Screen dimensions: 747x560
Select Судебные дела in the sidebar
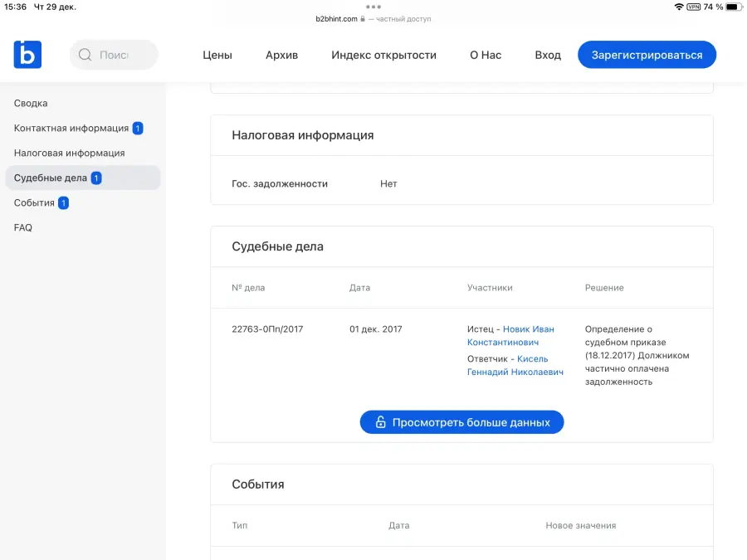pos(83,178)
